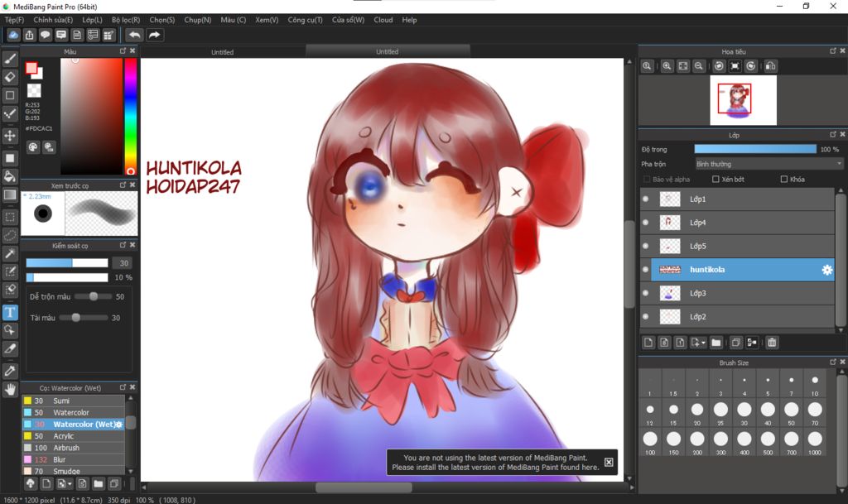Screen dimensions: 848x504
Task: Hide the Lớp5 layer
Action: click(645, 247)
